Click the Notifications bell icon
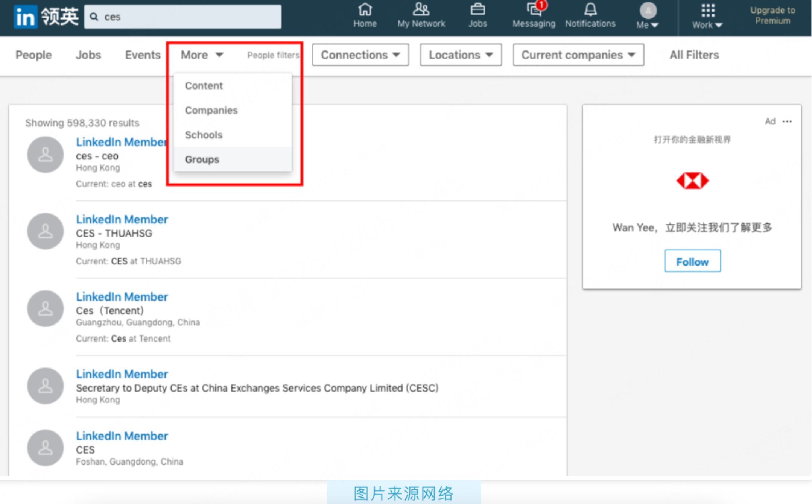This screenshot has height=504, width=812. pyautogui.click(x=590, y=10)
